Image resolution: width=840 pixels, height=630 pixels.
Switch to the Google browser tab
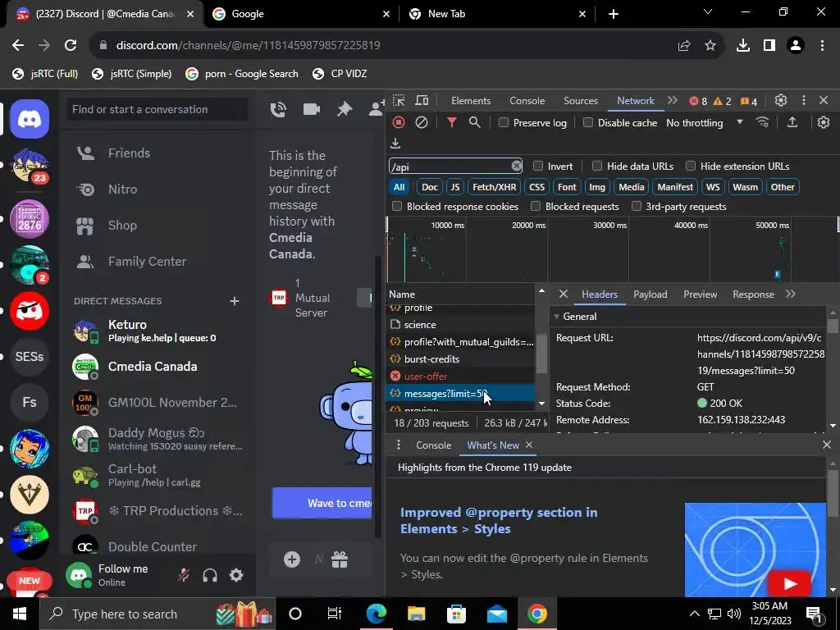300,14
